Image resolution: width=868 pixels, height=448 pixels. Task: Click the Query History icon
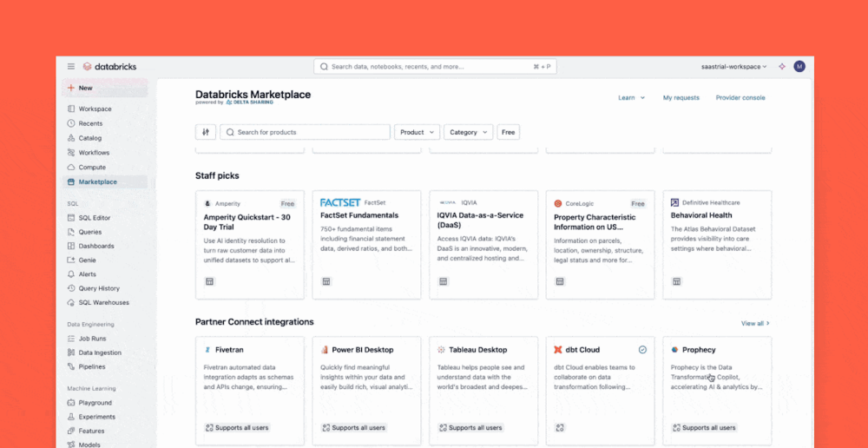[71, 288]
